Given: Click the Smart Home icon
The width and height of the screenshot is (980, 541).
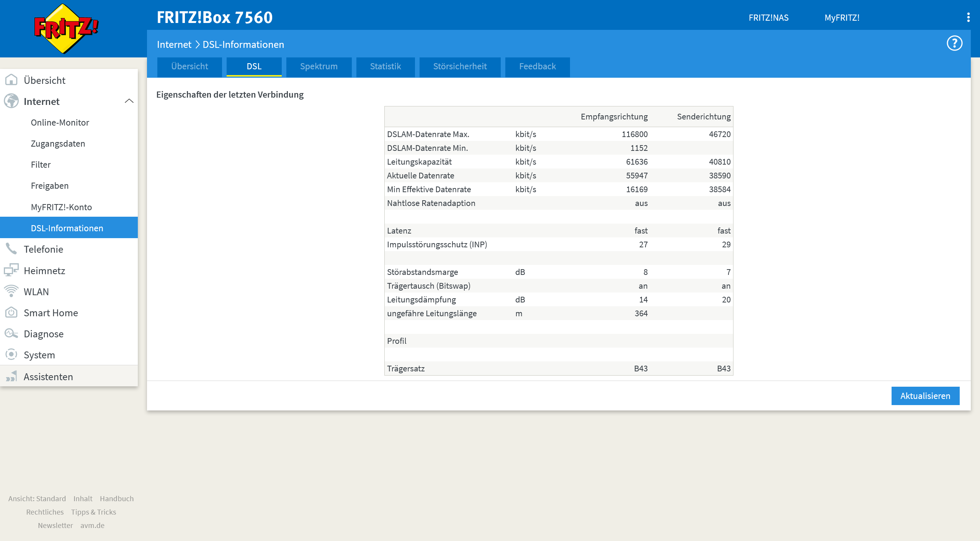Looking at the screenshot, I should point(11,312).
